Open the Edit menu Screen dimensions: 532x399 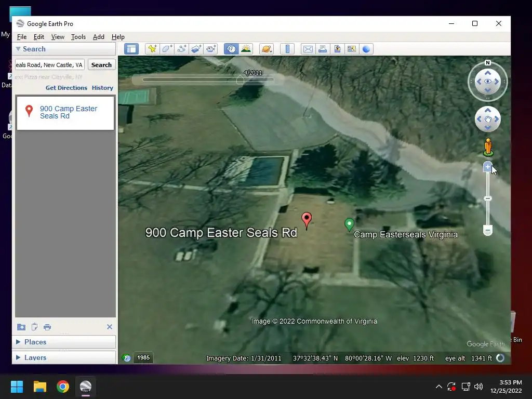38,37
